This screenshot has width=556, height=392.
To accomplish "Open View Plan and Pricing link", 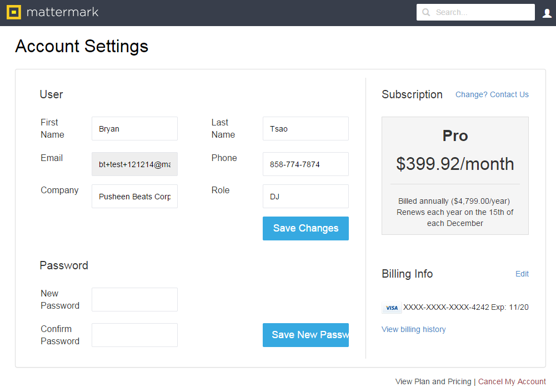I will (x=433, y=381).
